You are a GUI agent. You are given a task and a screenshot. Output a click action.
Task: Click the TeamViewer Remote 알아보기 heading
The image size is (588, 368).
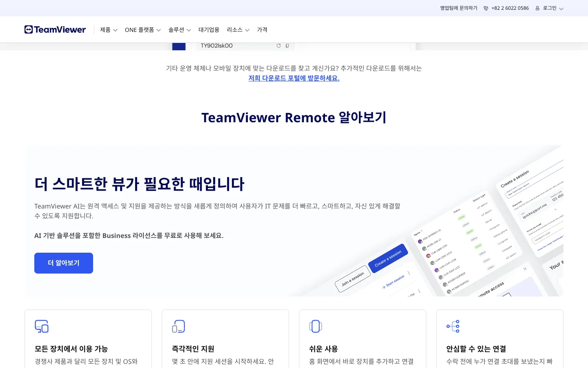click(294, 117)
